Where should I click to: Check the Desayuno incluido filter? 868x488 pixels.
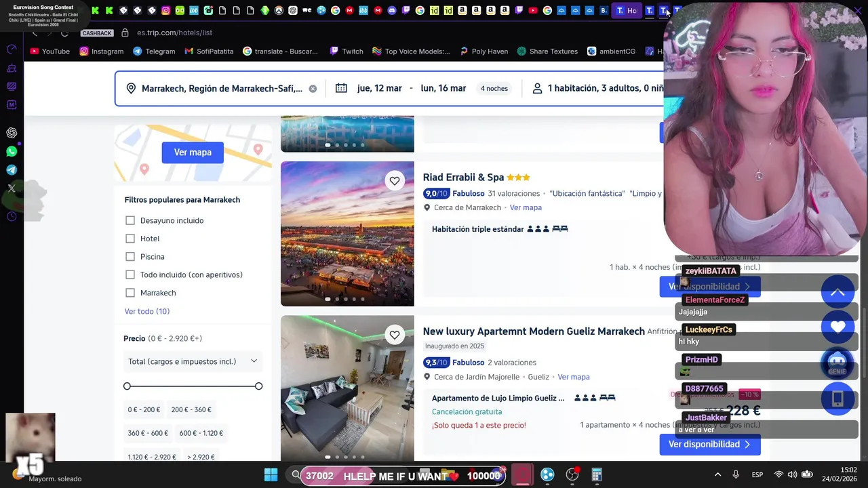130,220
